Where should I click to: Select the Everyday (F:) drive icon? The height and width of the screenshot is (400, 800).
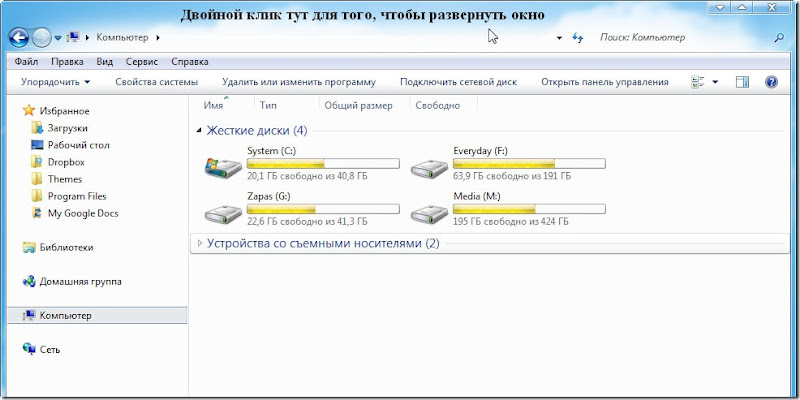[x=430, y=167]
